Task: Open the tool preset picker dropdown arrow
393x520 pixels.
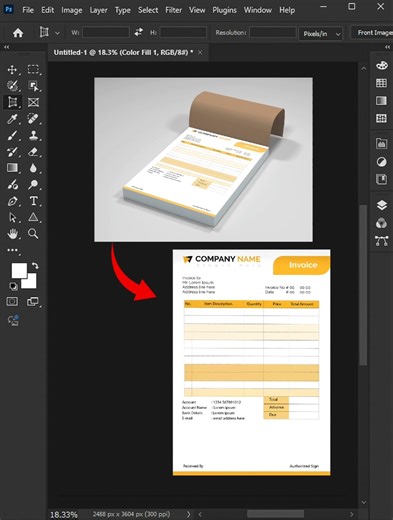Action: (57, 33)
